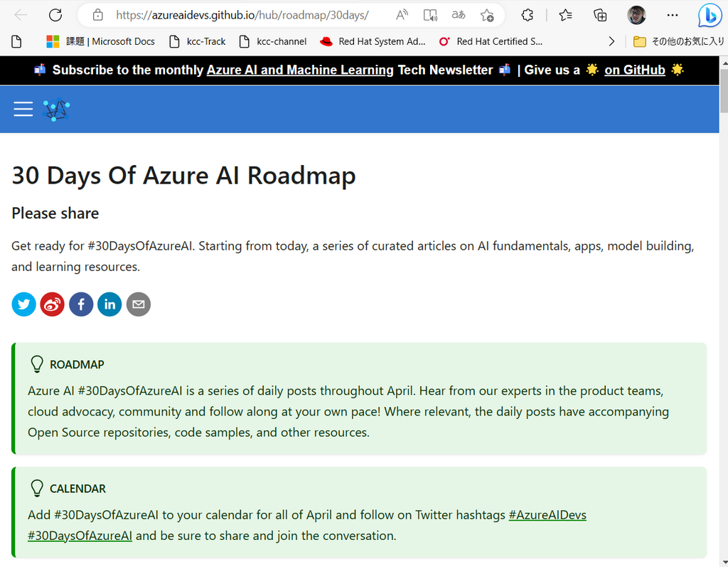
Task: Share the roadmap on LinkedIn
Action: point(109,304)
